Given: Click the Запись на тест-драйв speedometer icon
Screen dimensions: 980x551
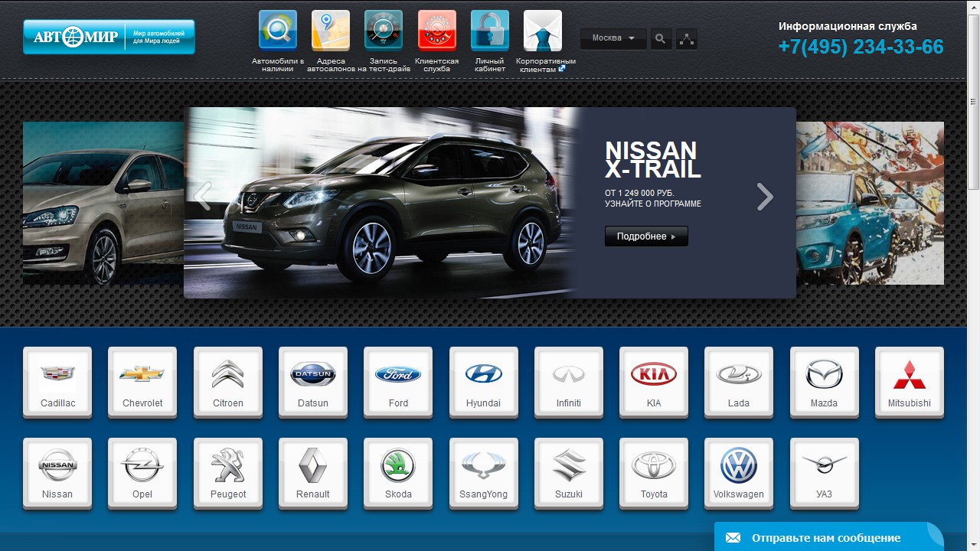Looking at the screenshot, I should coord(384,30).
